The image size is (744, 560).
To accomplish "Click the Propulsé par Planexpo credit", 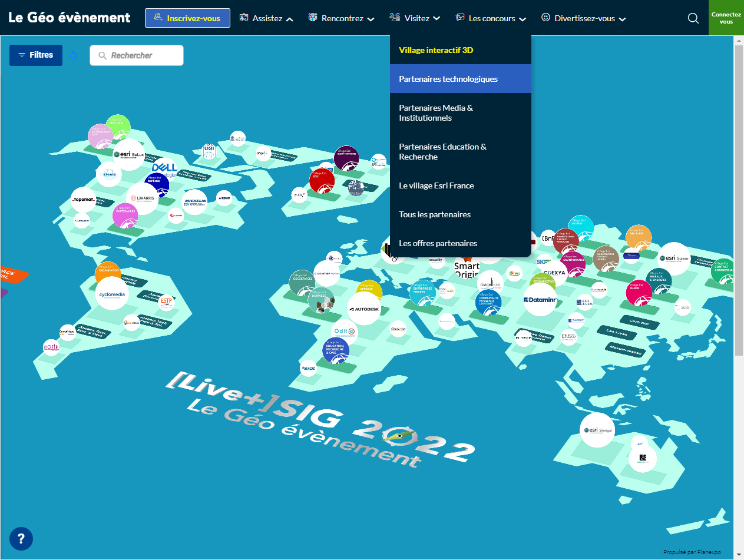I will [x=692, y=552].
